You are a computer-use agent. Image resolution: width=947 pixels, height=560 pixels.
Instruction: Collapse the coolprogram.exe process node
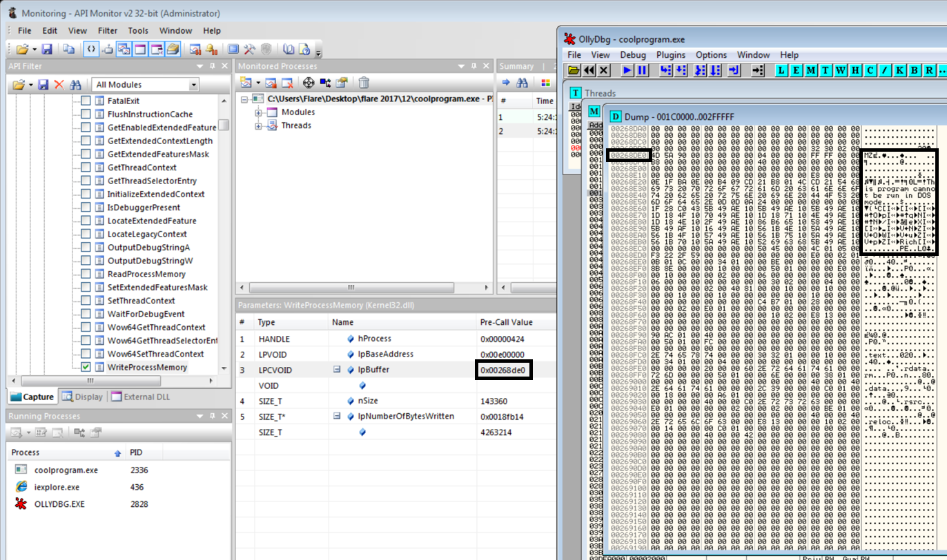pos(245,99)
